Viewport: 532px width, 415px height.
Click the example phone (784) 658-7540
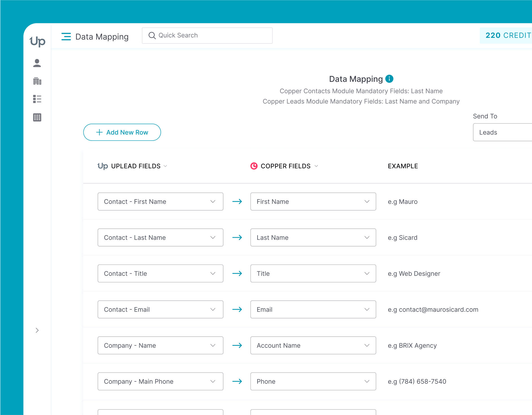tap(417, 381)
